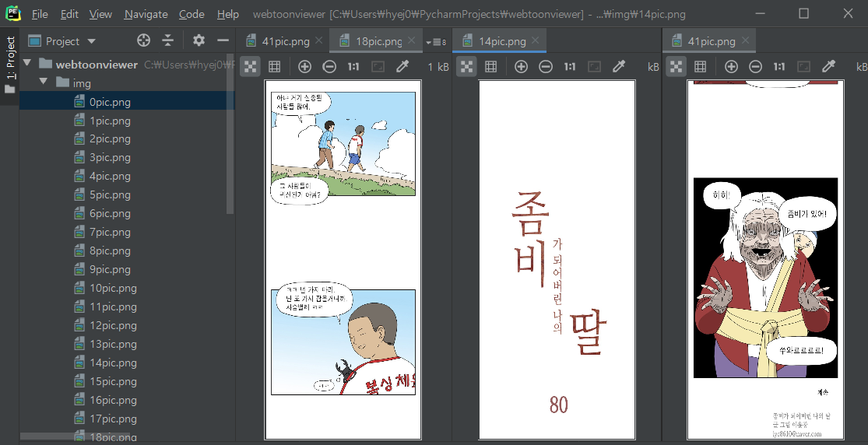The width and height of the screenshot is (868, 445).
Task: Toggle grid display in 14pic.png pane
Action: [x=490, y=67]
